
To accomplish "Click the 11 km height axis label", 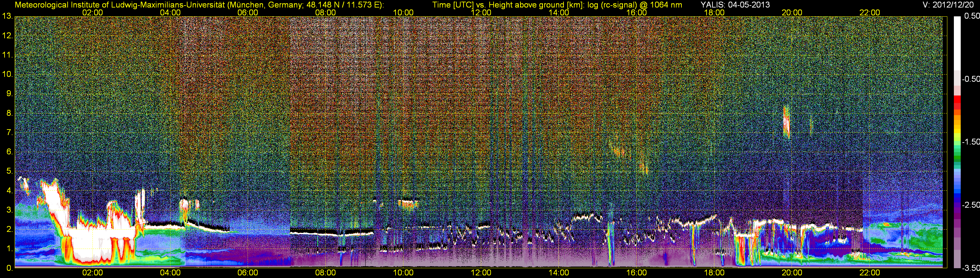I will point(7,55).
